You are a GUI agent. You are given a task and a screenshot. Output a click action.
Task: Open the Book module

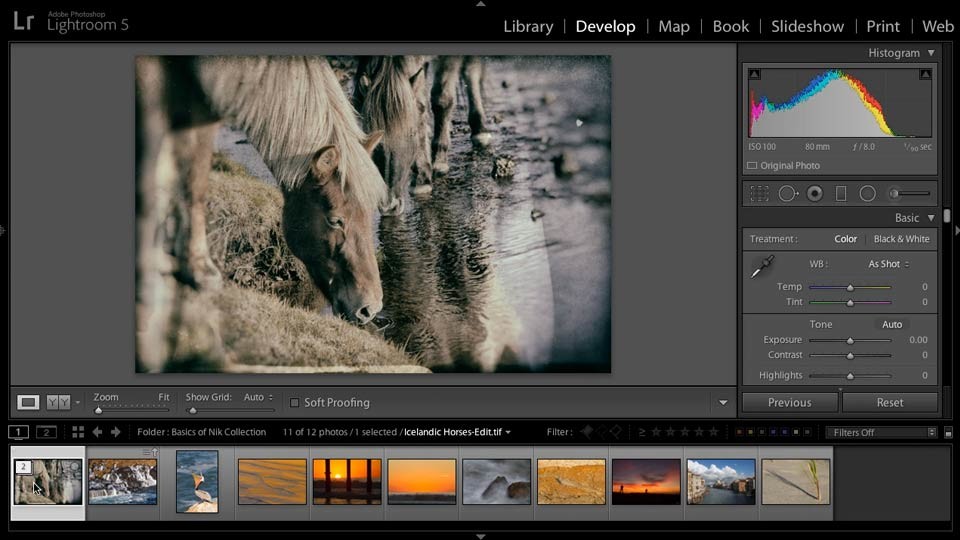point(730,26)
